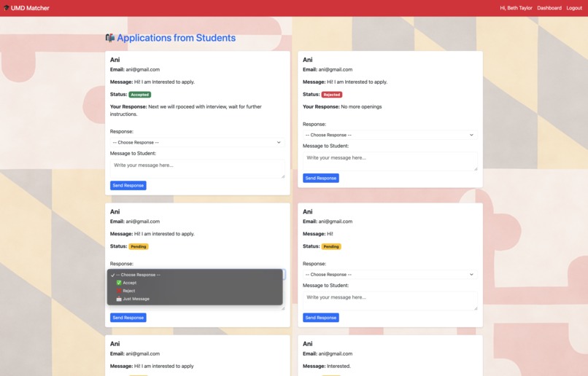The image size is (588, 376).
Task: Send Response in the Rejected application card
Action: (x=321, y=178)
